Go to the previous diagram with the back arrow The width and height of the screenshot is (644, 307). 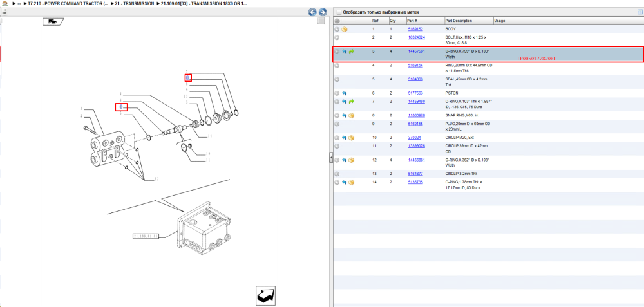click(312, 12)
